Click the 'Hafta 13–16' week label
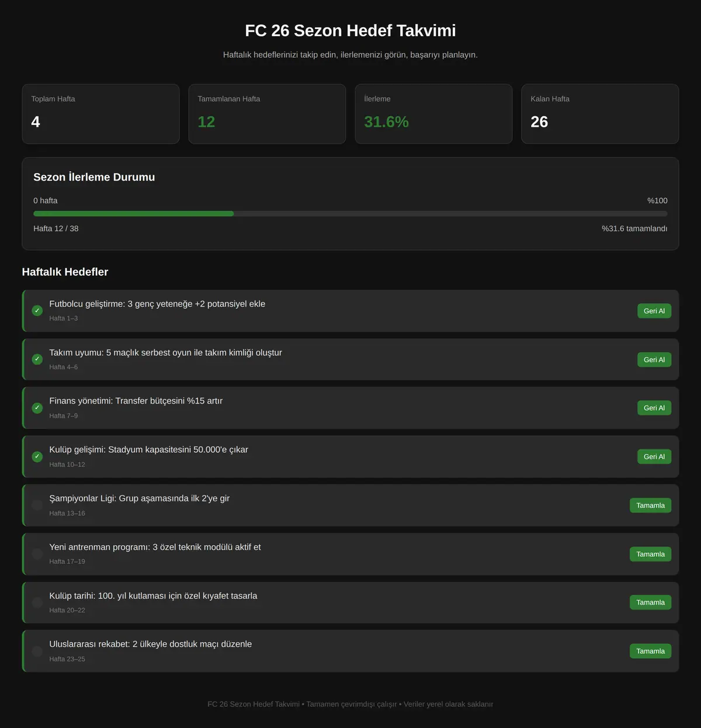701x728 pixels. (x=67, y=513)
